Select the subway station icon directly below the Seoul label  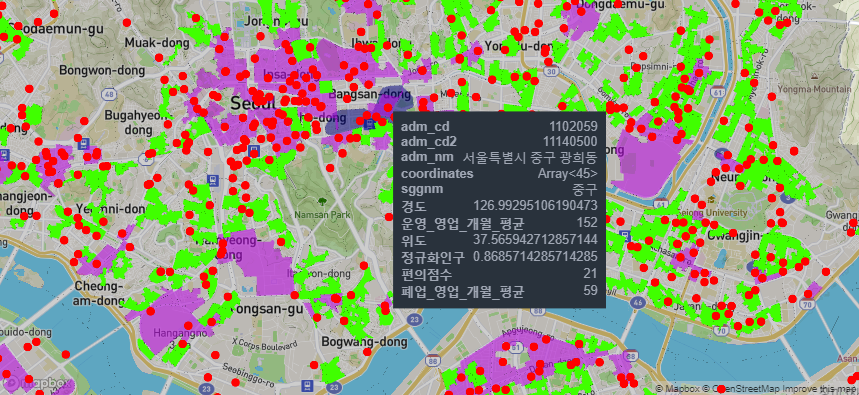[253, 150]
